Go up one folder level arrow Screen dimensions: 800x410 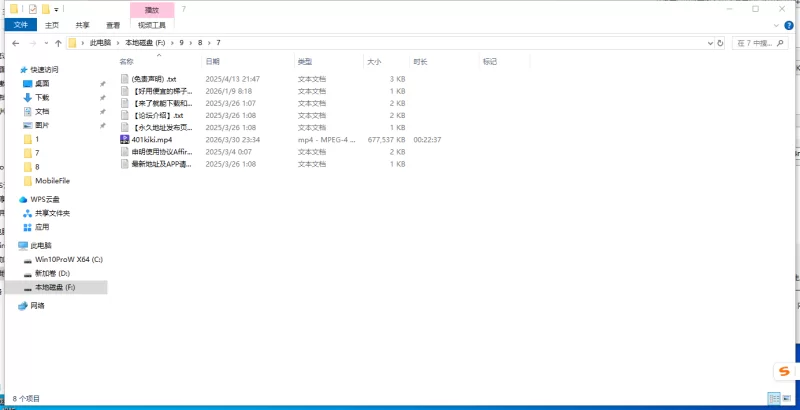pyautogui.click(x=58, y=43)
